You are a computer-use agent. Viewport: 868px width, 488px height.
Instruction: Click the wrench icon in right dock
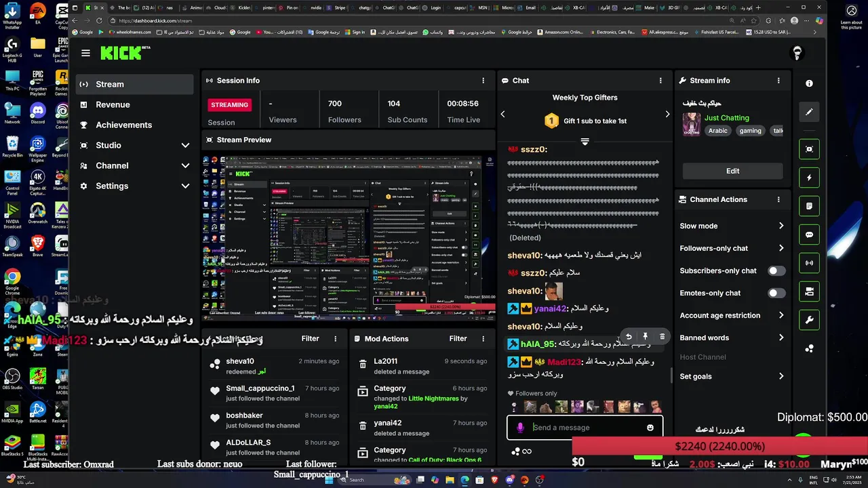pos(809,320)
